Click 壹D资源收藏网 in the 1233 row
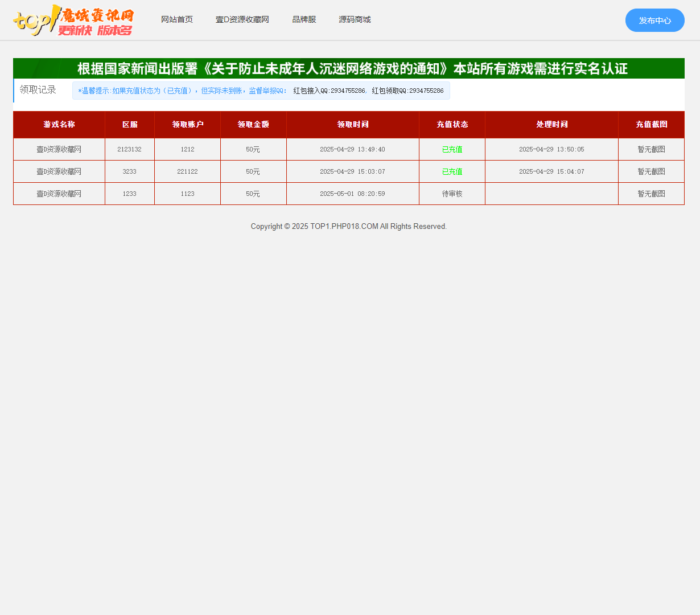 (x=59, y=194)
